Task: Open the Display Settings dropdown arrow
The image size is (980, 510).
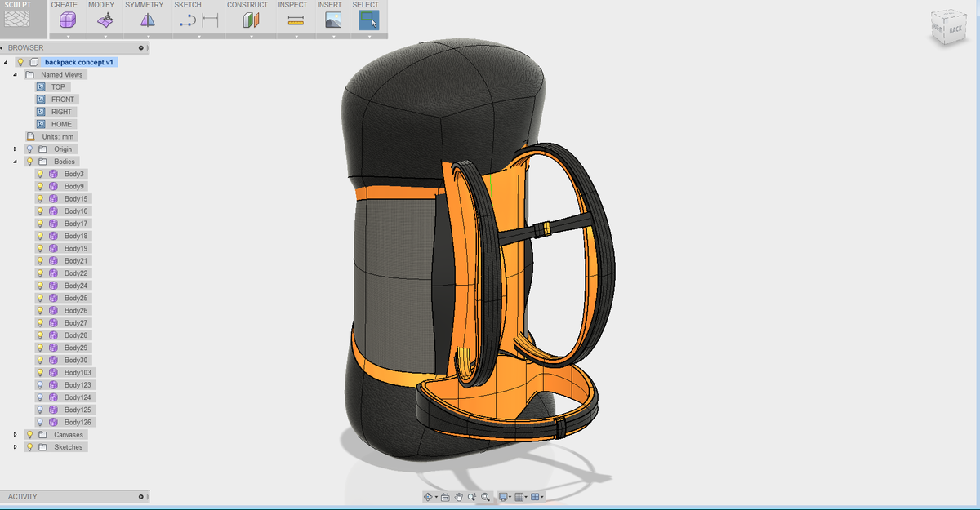Action: click(x=511, y=497)
